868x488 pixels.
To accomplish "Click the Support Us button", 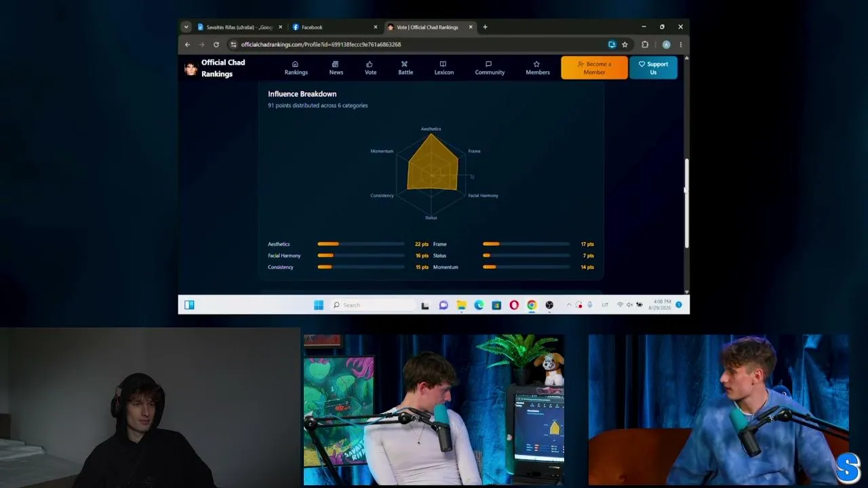I will [653, 68].
